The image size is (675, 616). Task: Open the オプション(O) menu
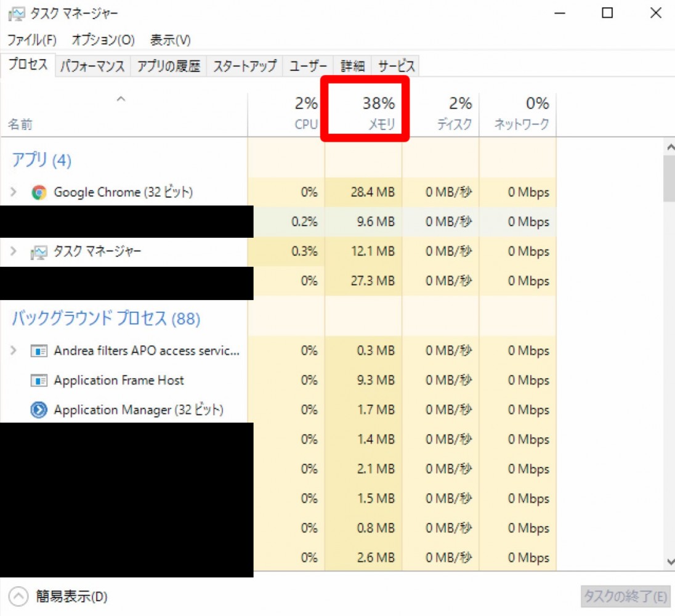(x=103, y=40)
